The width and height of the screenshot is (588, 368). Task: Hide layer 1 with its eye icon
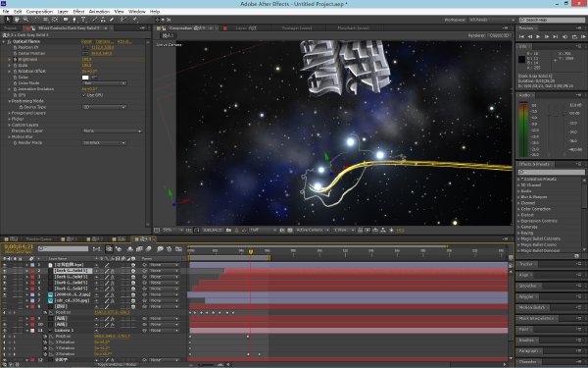pyautogui.click(x=5, y=265)
